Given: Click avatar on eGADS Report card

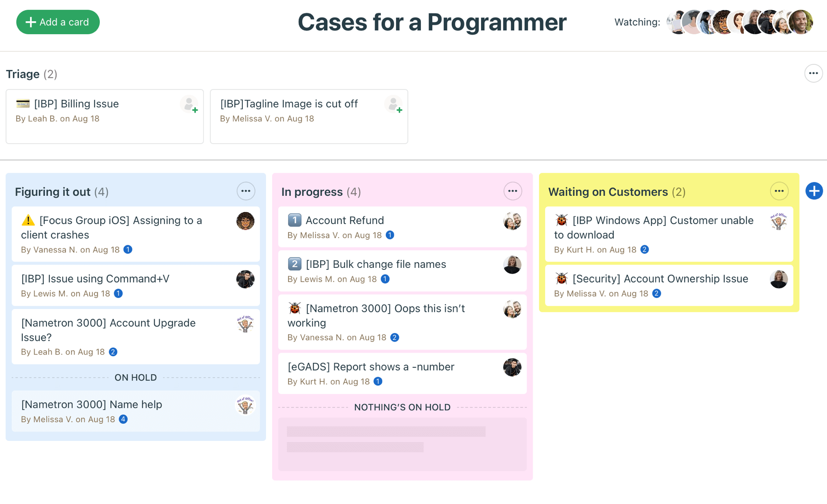Looking at the screenshot, I should (512, 367).
